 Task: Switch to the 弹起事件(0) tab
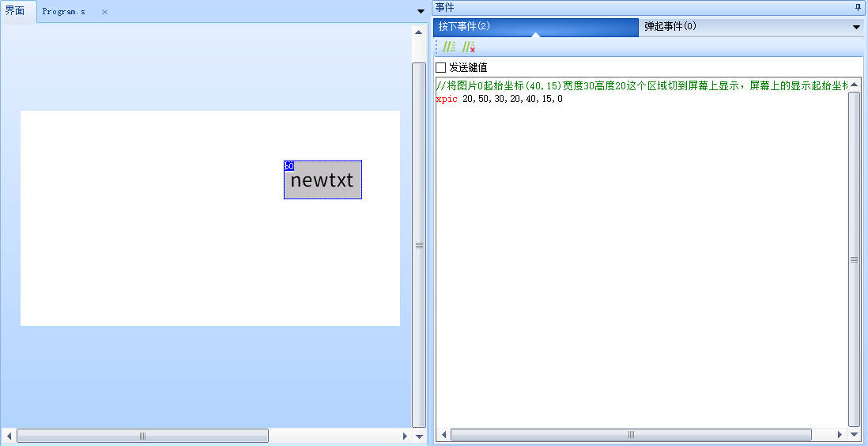(670, 27)
